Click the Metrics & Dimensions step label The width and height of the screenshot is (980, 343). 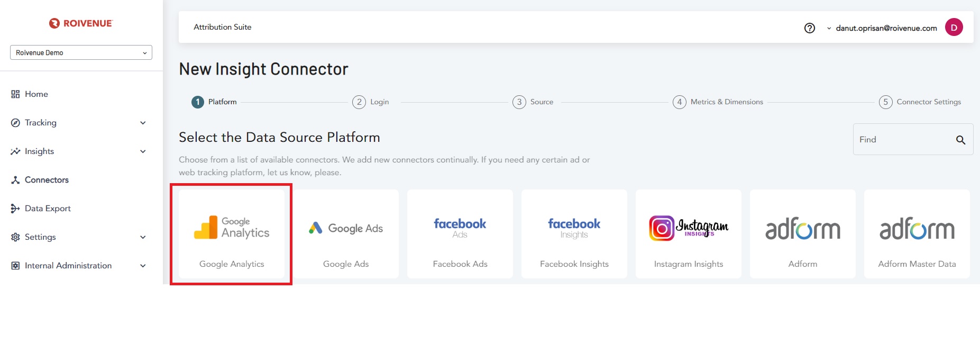[727, 102]
